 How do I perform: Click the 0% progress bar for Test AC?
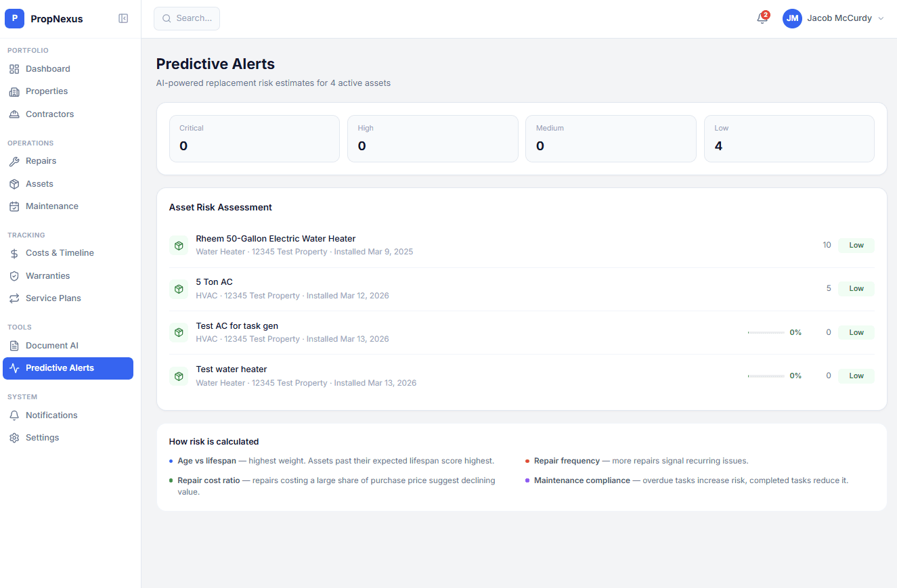pyautogui.click(x=766, y=332)
